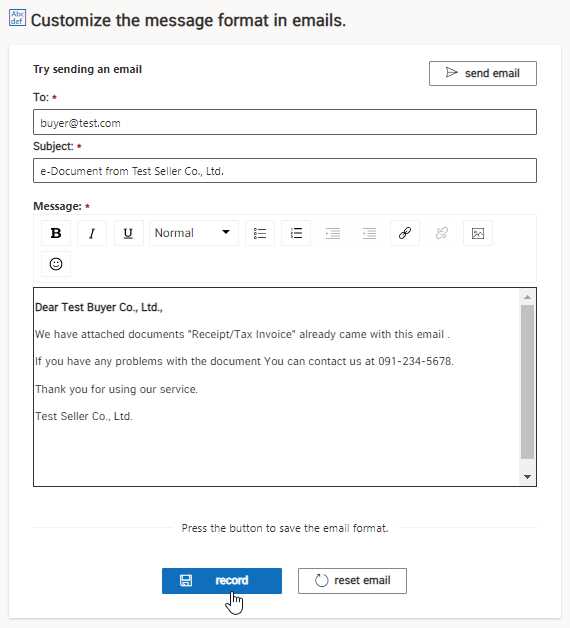The width and height of the screenshot is (570, 628).
Task: Click the reset email button
Action: coord(352,581)
